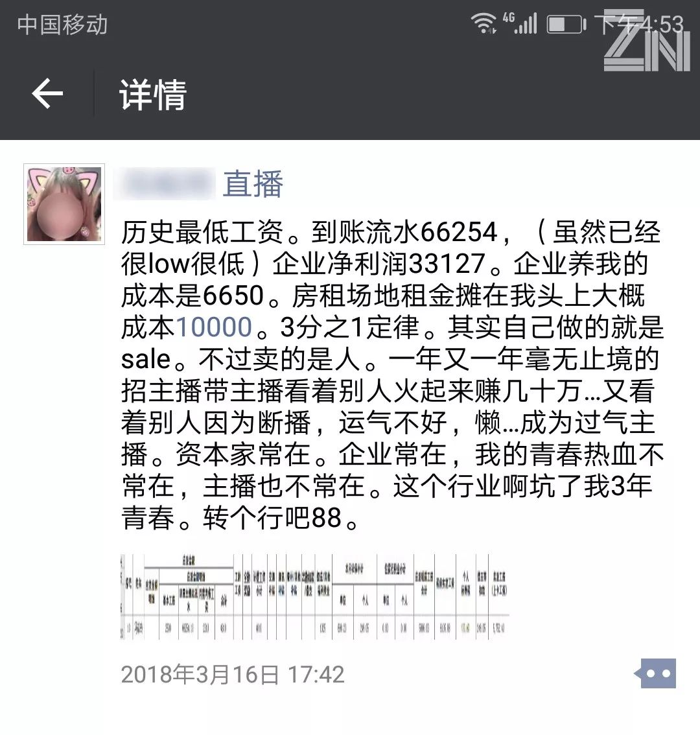
Task: Tap the back arrow icon
Action: pyautogui.click(x=47, y=94)
